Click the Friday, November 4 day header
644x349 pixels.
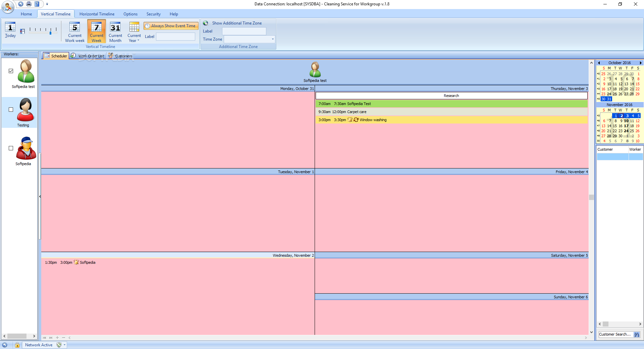point(451,172)
